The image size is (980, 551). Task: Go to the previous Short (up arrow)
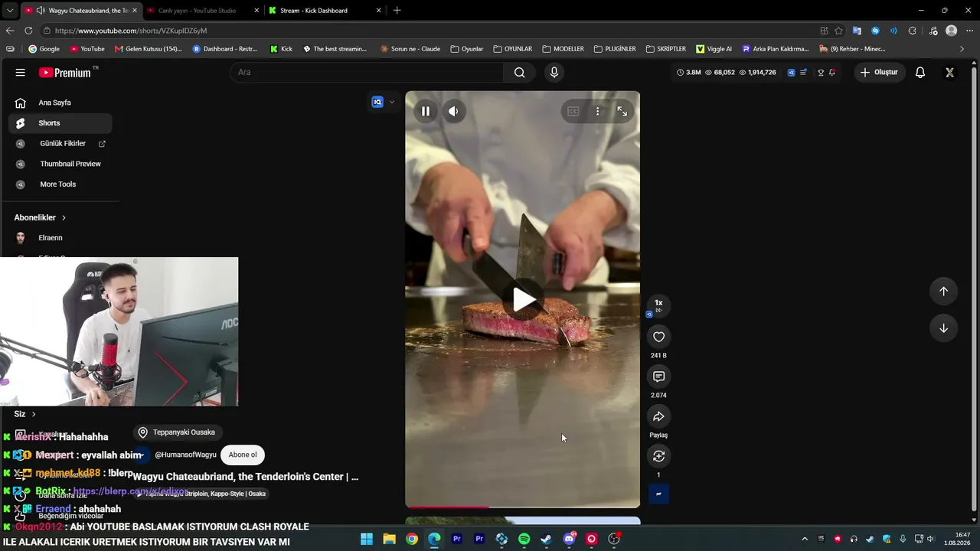click(x=943, y=291)
